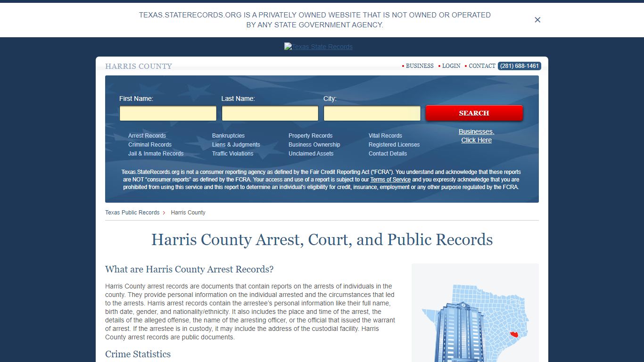Open the Business menu link
The image size is (644, 362).
tap(420, 66)
